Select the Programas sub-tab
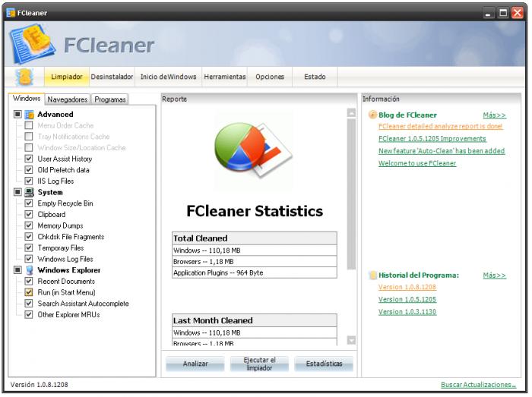This screenshot has width=532, height=397. (x=110, y=99)
